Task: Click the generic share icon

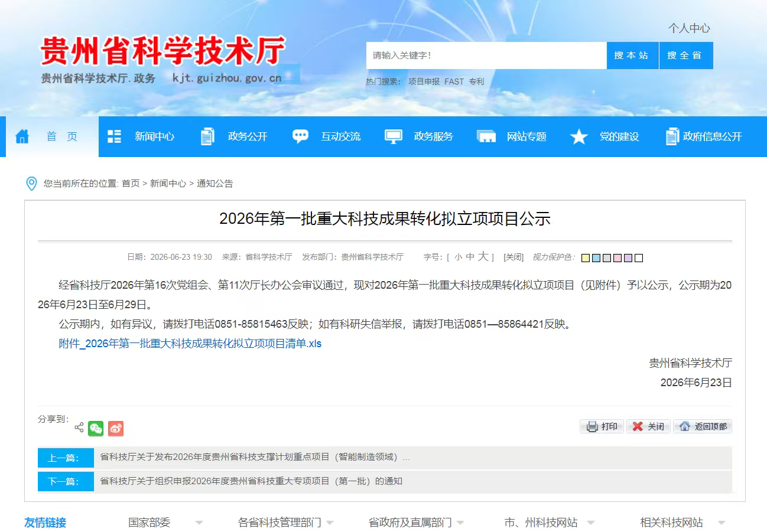Action: tap(79, 427)
